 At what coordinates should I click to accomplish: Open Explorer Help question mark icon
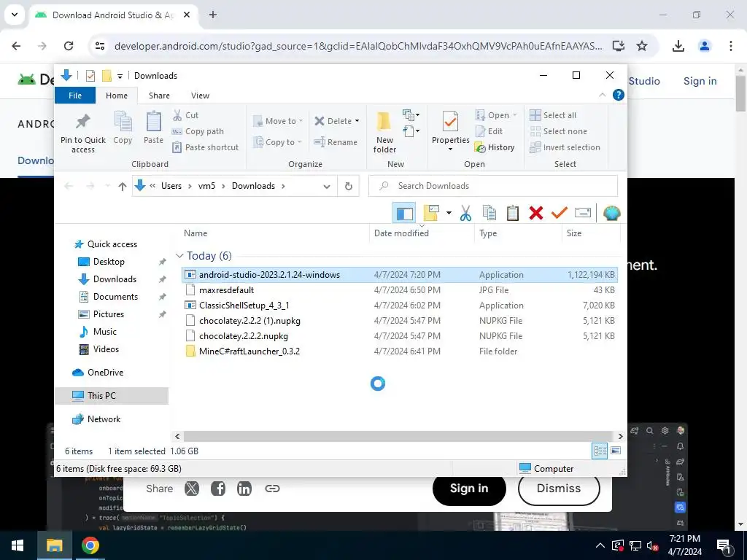618,96
